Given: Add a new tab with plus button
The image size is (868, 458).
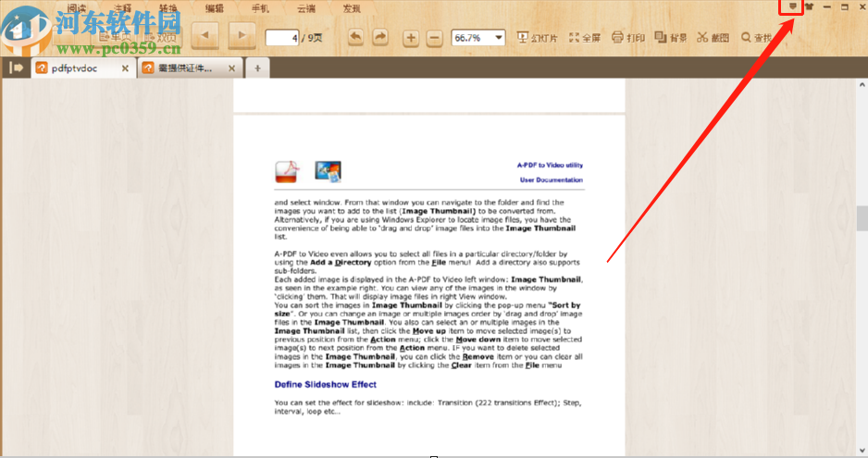Looking at the screenshot, I should (x=257, y=68).
